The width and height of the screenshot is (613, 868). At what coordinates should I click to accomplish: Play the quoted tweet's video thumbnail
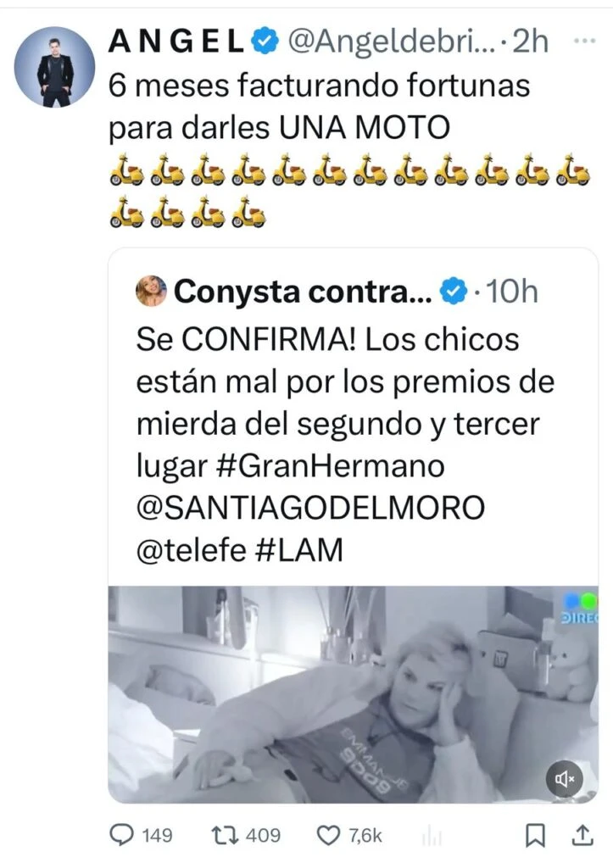(354, 694)
